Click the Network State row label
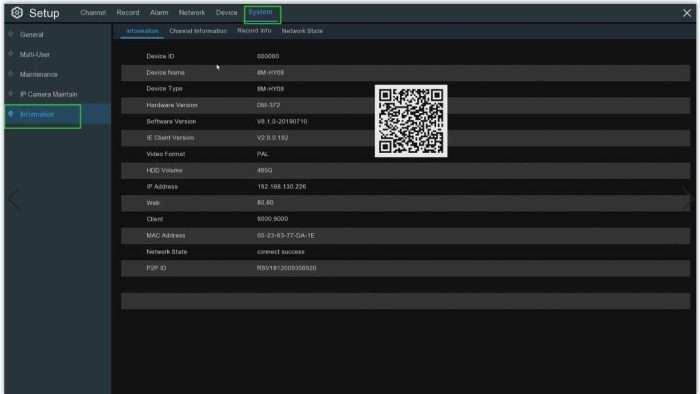Screen dimensions: 700x394 click(167, 252)
